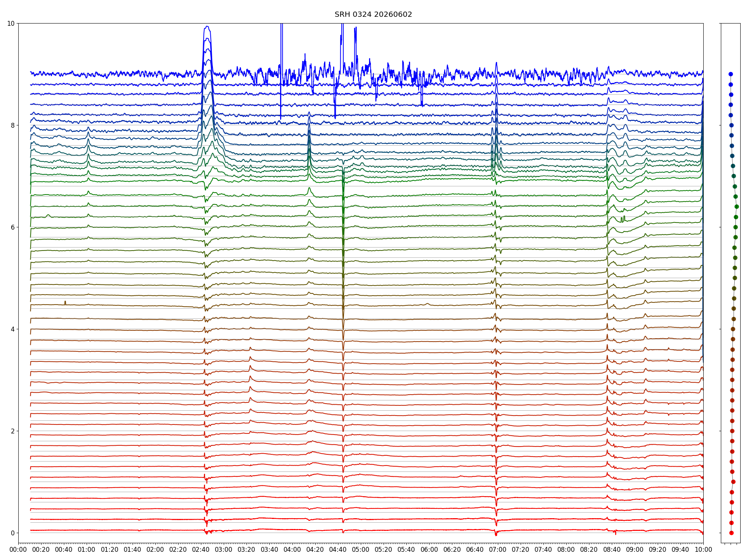Click the time axis label "04:40"

(x=338, y=550)
